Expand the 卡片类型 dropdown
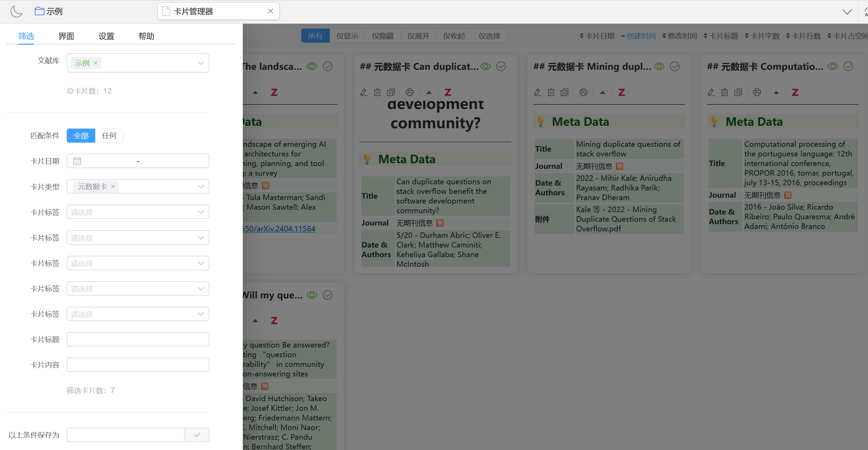 click(201, 187)
